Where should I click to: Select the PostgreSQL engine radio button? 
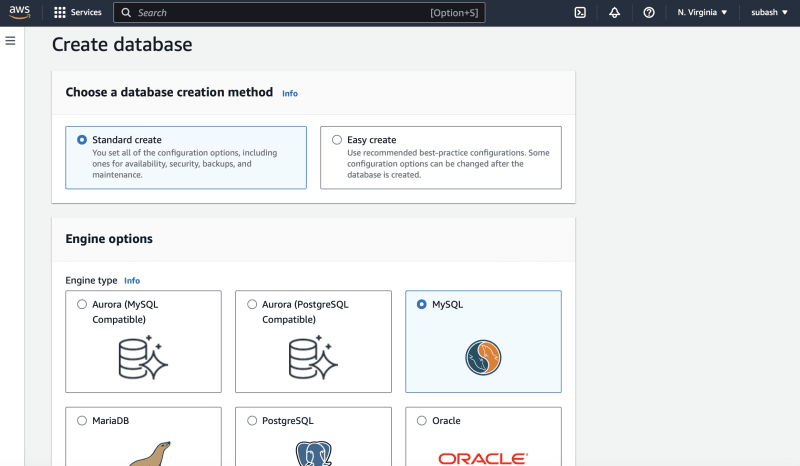tap(252, 421)
